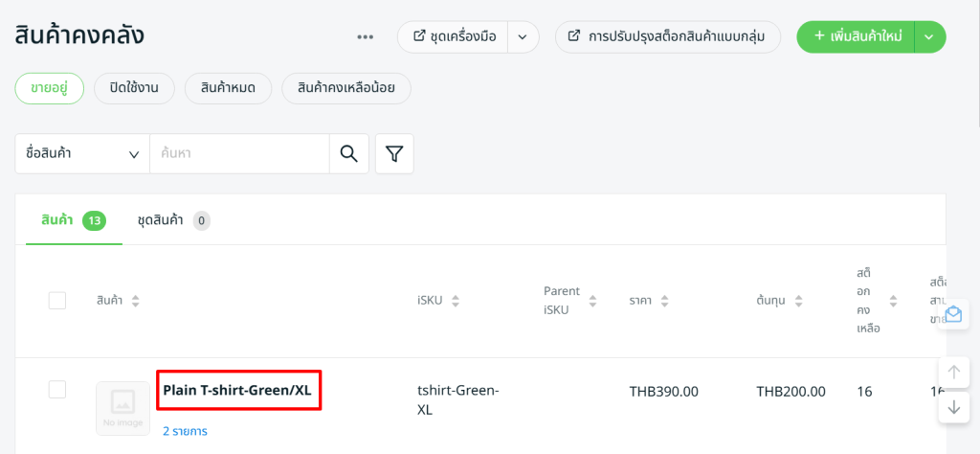Viewport: 980px width, 454px height.
Task: Open the 2 รายการ link
Action: 185,431
